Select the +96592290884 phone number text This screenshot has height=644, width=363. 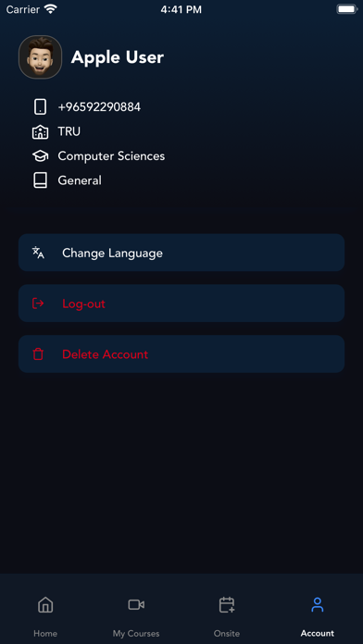(99, 107)
